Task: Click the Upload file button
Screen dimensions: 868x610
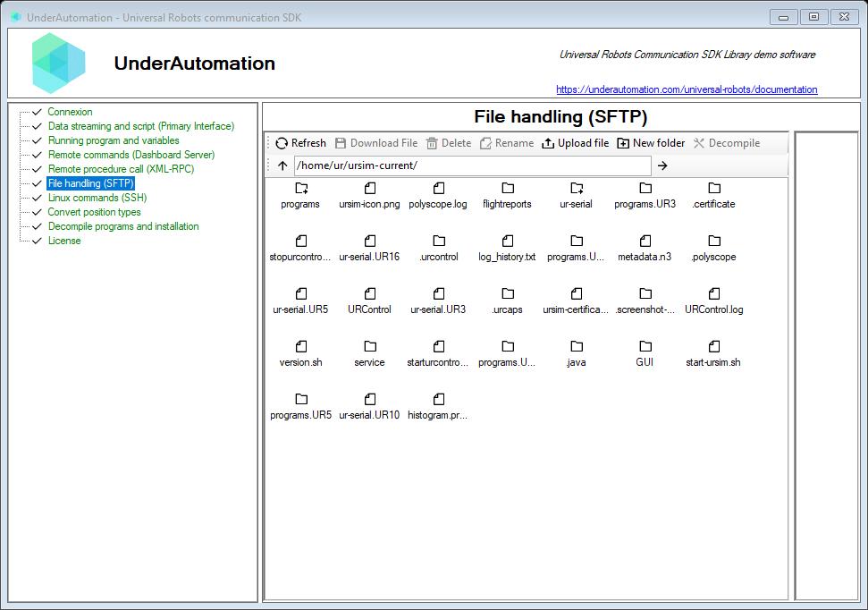Action: pos(575,143)
